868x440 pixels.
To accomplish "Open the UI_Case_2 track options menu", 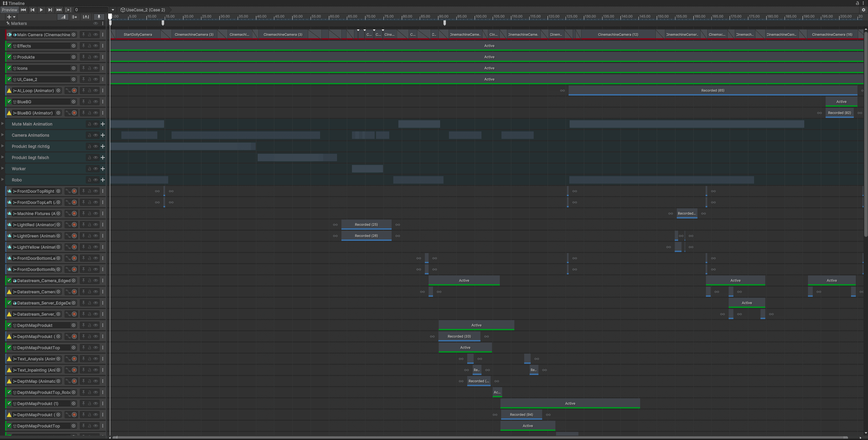I will pos(103,79).
